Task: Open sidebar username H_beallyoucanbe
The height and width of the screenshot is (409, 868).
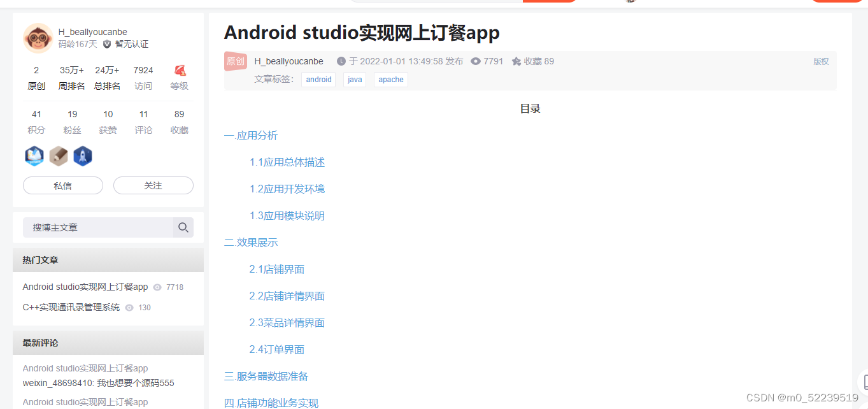Action: click(x=92, y=32)
